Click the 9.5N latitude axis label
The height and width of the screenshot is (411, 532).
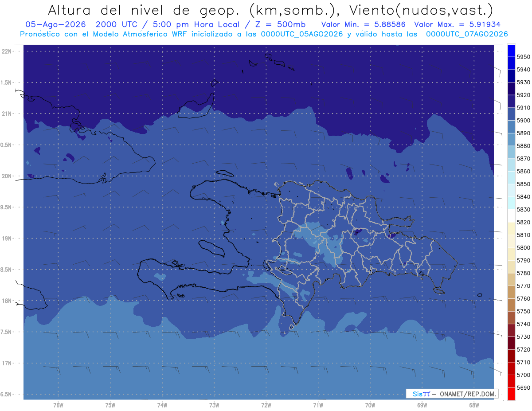click(x=6, y=207)
